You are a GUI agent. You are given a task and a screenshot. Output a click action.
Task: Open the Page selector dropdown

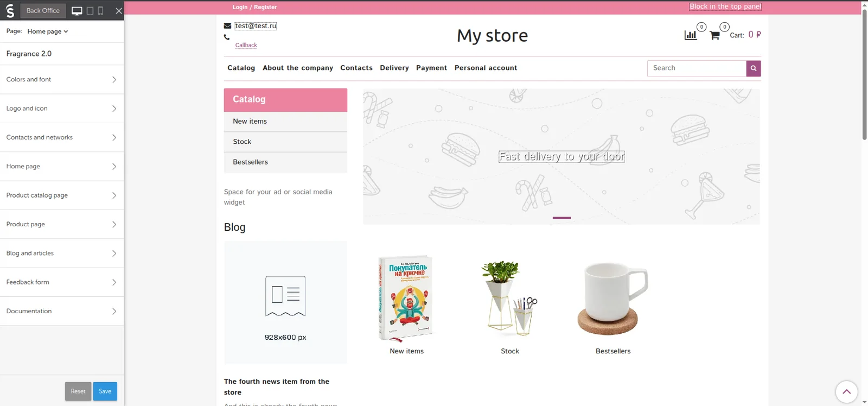[x=48, y=31]
